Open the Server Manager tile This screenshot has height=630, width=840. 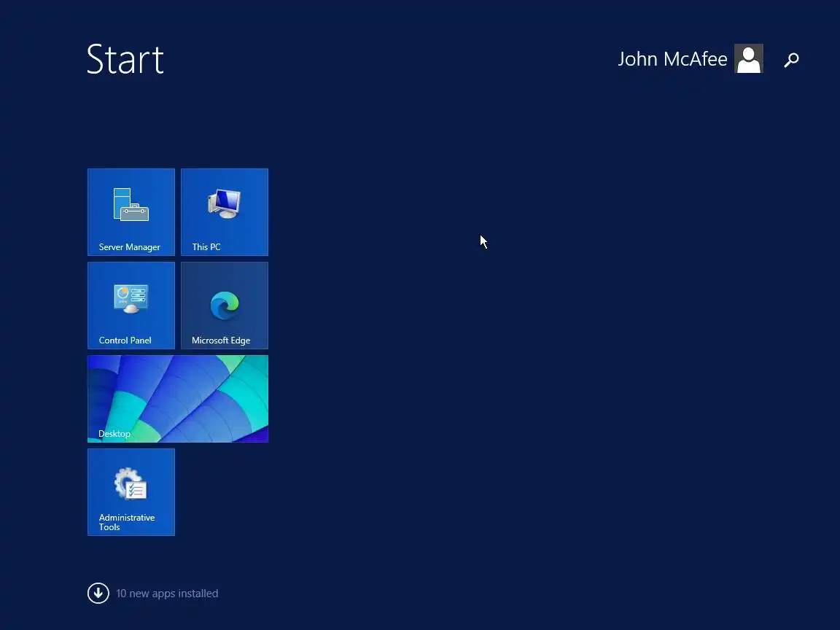pos(131,212)
